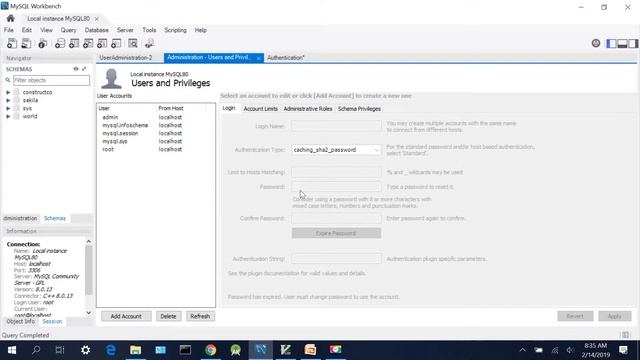Open the Help menu

[200, 30]
